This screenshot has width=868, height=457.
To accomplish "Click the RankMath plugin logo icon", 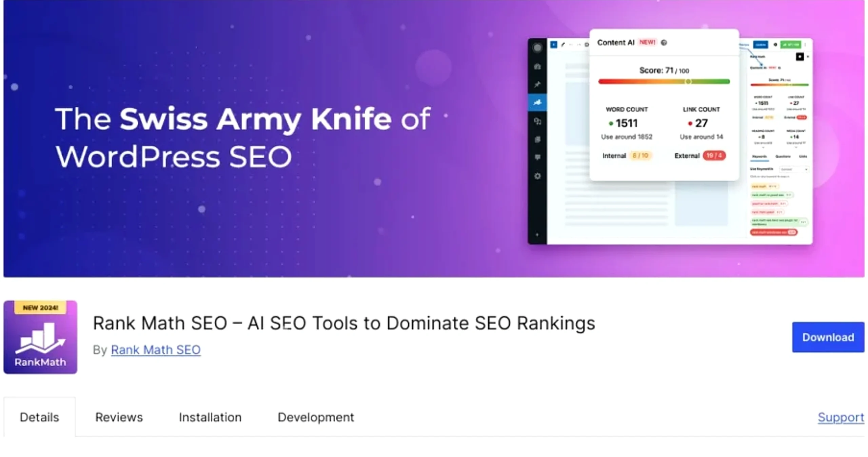I will coord(40,337).
